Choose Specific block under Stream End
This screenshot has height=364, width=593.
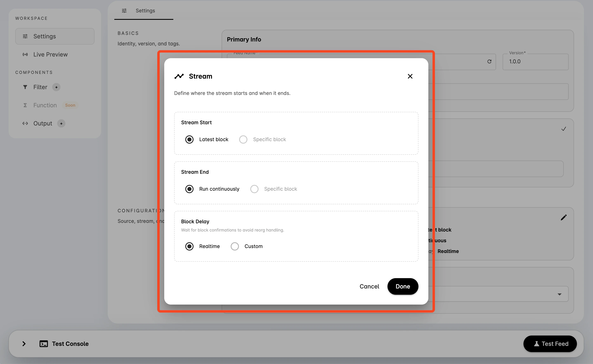[x=254, y=189]
